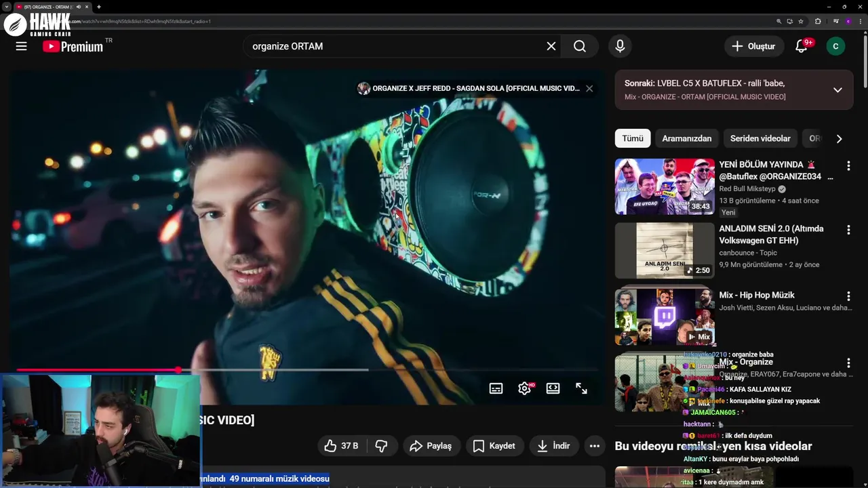Open the Mix - Hip Hop Müzik thumbnail
The width and height of the screenshot is (868, 488).
point(665,317)
